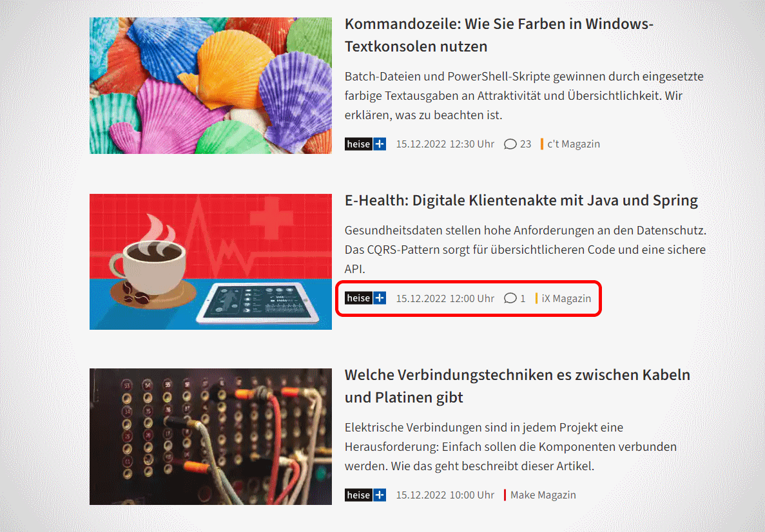Screen dimensions: 765x532
Task: Click heise+ badge on E-Health article
Action: (x=365, y=298)
